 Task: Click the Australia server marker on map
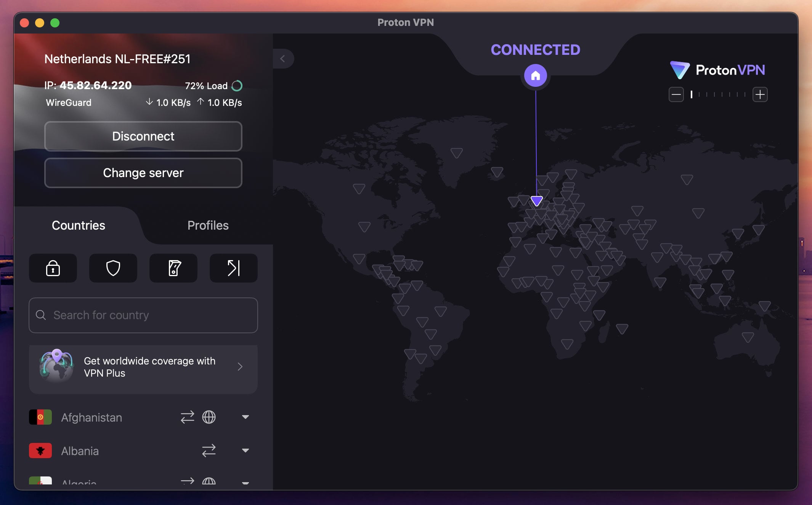(x=748, y=337)
